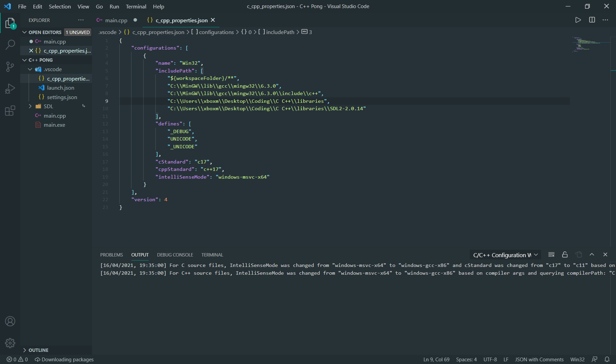The height and width of the screenshot is (364, 616).
Task: Open the Run and Debug icon
Action: tap(10, 88)
